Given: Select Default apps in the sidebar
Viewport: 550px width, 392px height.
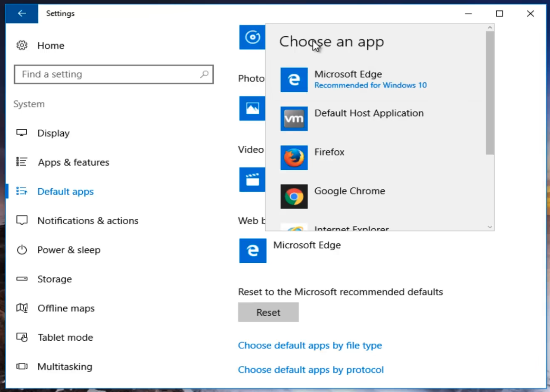Looking at the screenshot, I should [65, 192].
